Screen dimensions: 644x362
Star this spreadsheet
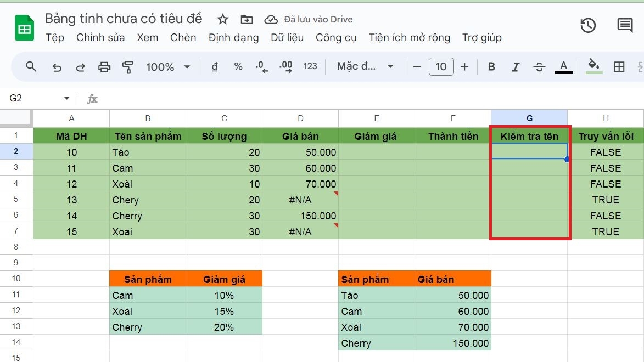[222, 19]
